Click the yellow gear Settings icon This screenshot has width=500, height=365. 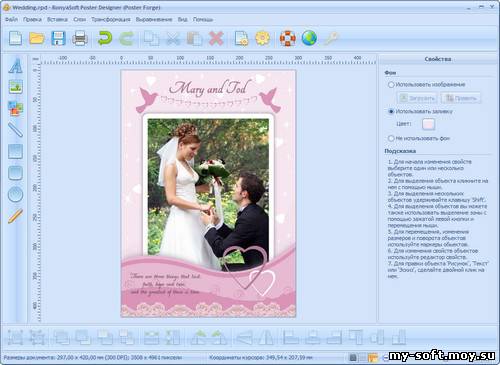click(263, 38)
